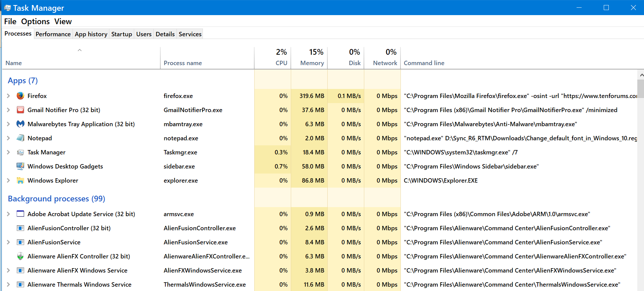Click the notepad.exe process name cell
Viewport: 644px width, 291px height.
coord(181,138)
